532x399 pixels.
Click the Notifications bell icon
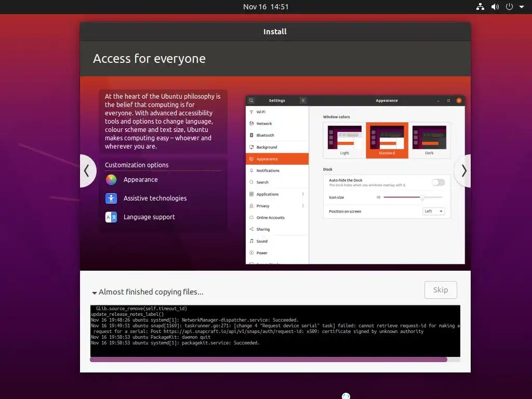251,170
